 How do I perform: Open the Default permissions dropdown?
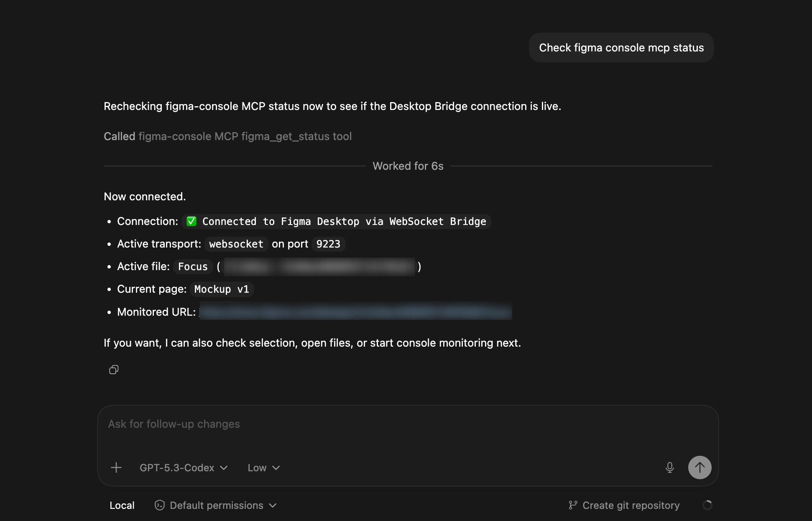[x=216, y=505]
